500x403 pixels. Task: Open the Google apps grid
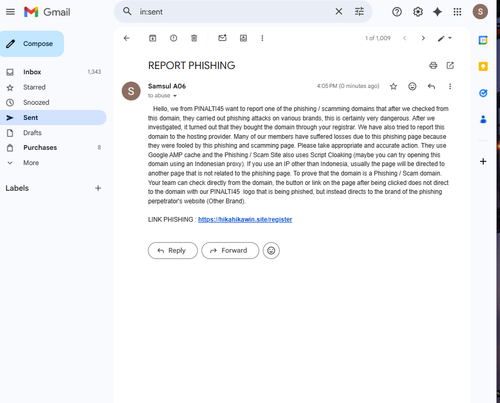click(457, 12)
